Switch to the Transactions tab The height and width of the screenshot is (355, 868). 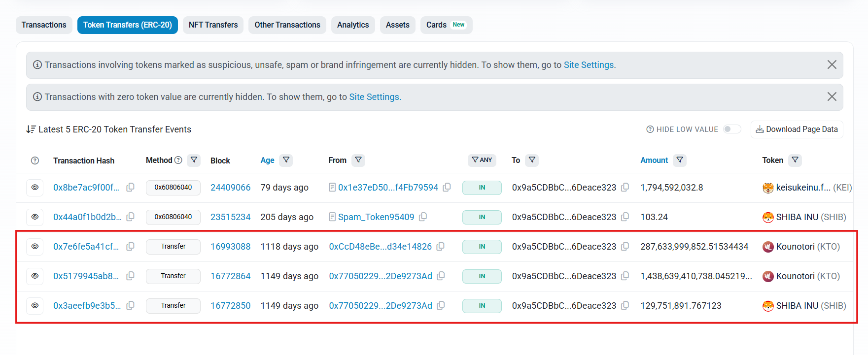pyautogui.click(x=44, y=25)
